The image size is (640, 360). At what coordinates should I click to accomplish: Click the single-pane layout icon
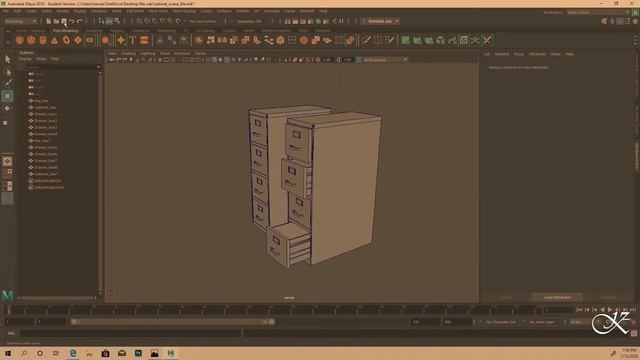tap(7, 162)
